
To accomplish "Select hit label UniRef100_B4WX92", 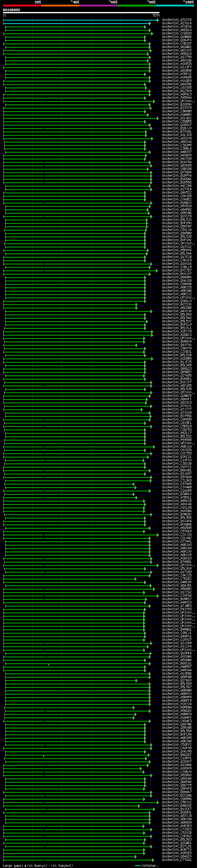I will point(177,806).
